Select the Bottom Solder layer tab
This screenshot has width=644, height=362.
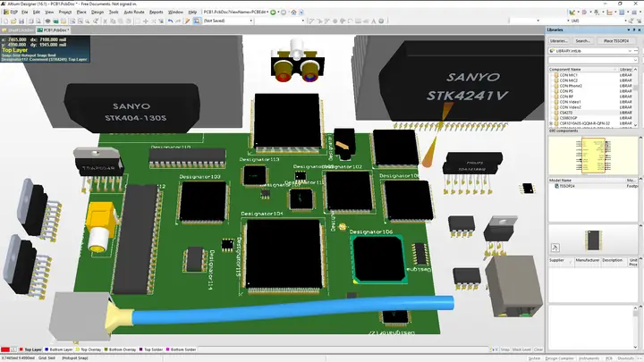point(181,349)
